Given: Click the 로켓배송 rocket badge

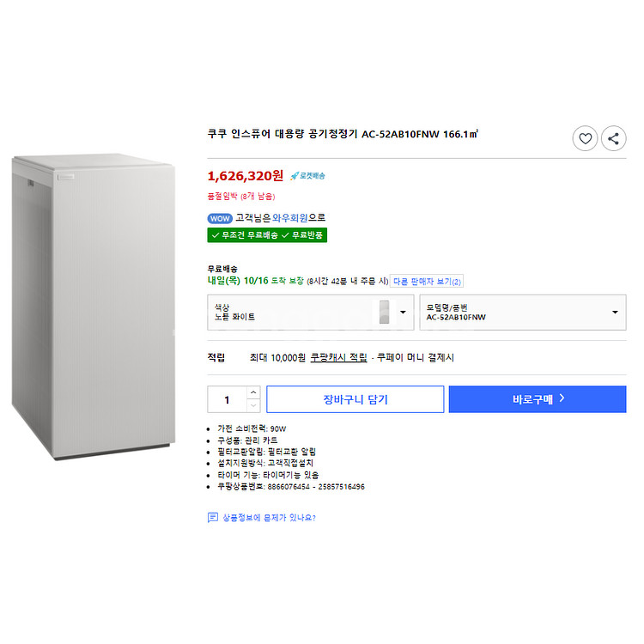Looking at the screenshot, I should tap(308, 176).
